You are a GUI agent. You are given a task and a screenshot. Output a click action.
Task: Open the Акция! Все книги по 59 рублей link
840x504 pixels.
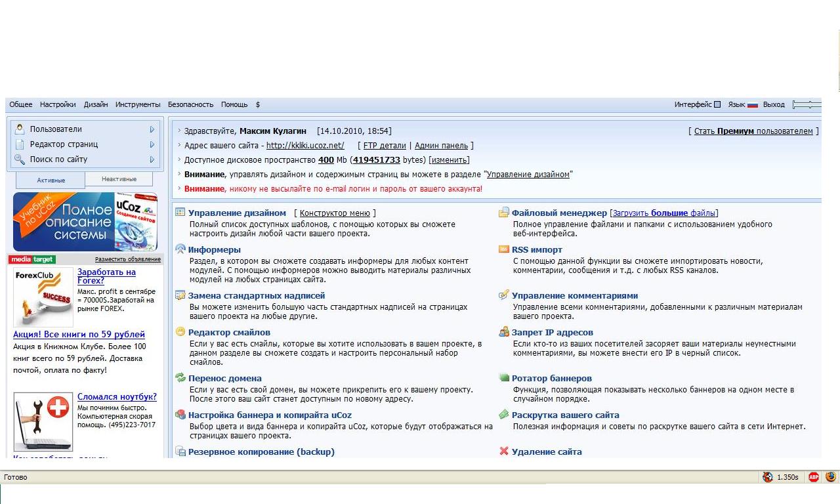[x=79, y=335]
